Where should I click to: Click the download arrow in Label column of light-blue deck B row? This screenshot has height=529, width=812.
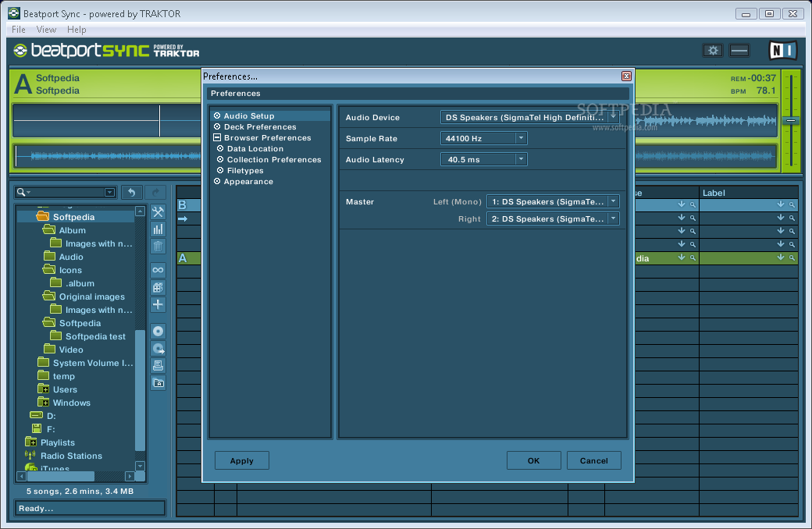click(x=781, y=204)
